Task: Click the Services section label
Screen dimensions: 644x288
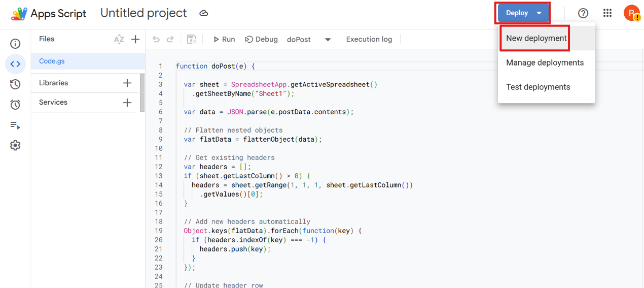Action: click(53, 102)
